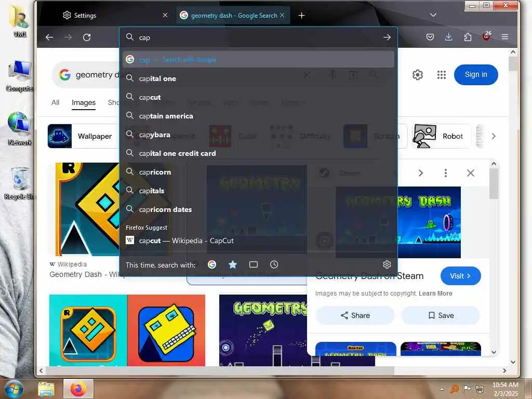This screenshot has height=399, width=532.
Task: Search this time with Google icon
Action: coord(212,264)
